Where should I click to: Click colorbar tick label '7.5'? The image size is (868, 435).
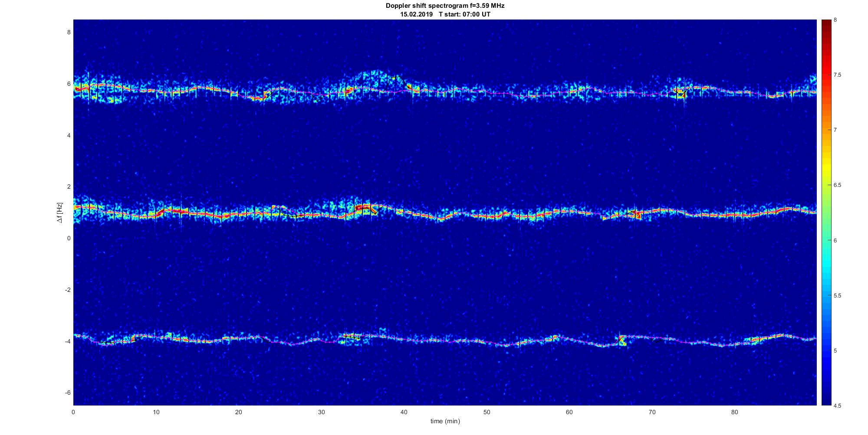click(x=837, y=75)
